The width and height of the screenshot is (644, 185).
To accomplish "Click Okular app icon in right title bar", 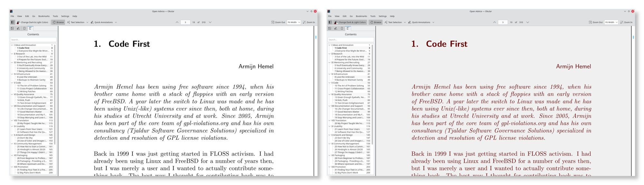I will click(329, 11).
